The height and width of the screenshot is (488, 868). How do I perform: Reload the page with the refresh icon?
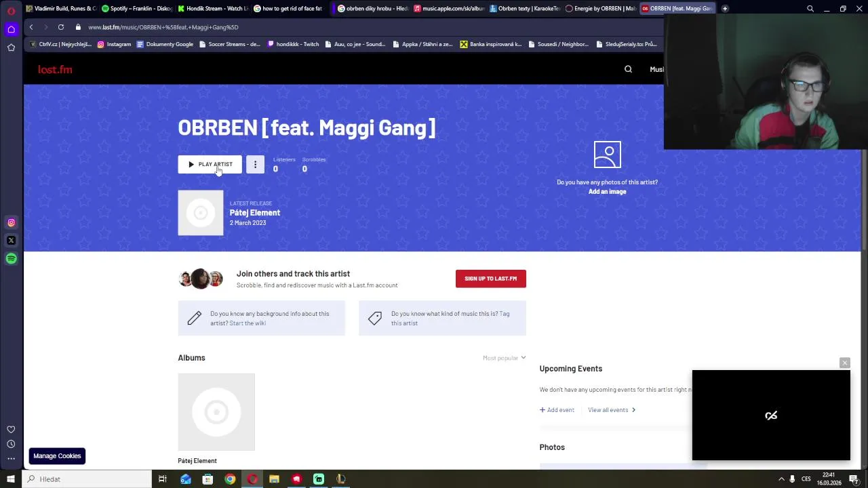click(61, 27)
